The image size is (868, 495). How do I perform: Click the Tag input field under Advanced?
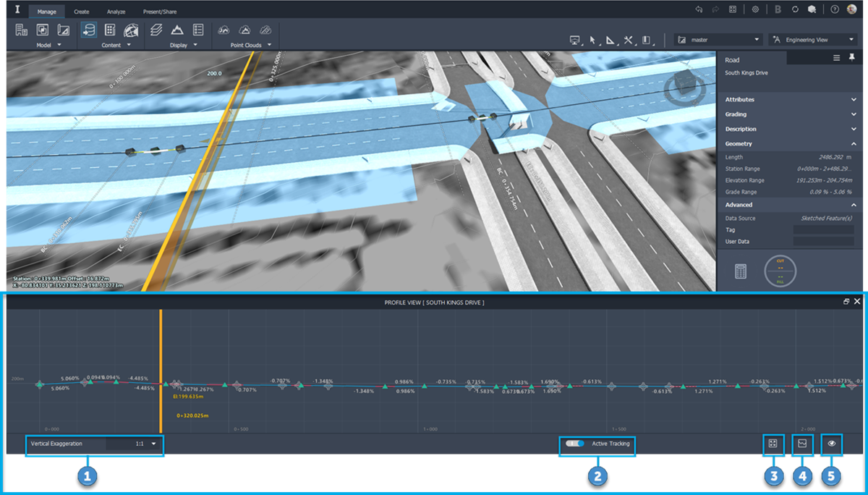coord(825,229)
